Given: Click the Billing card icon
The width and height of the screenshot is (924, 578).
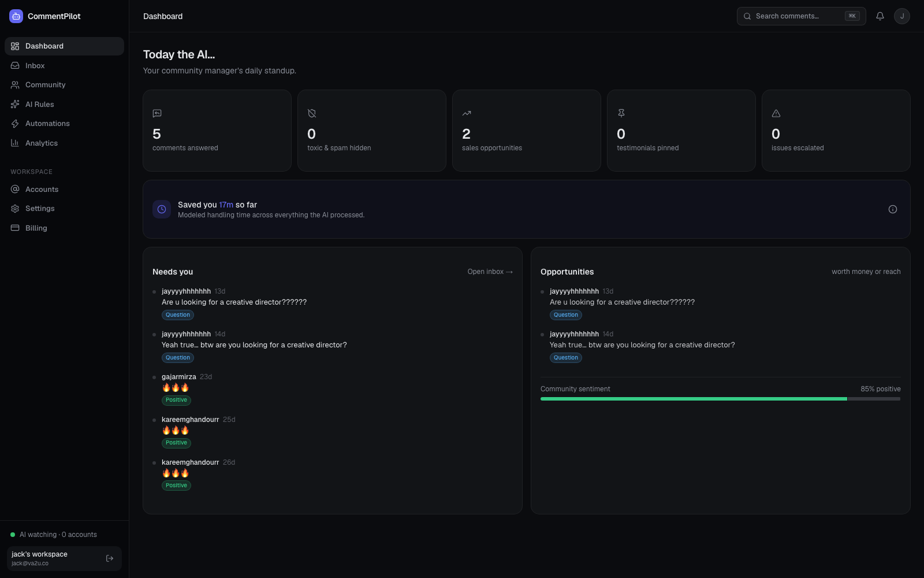Looking at the screenshot, I should 15,228.
